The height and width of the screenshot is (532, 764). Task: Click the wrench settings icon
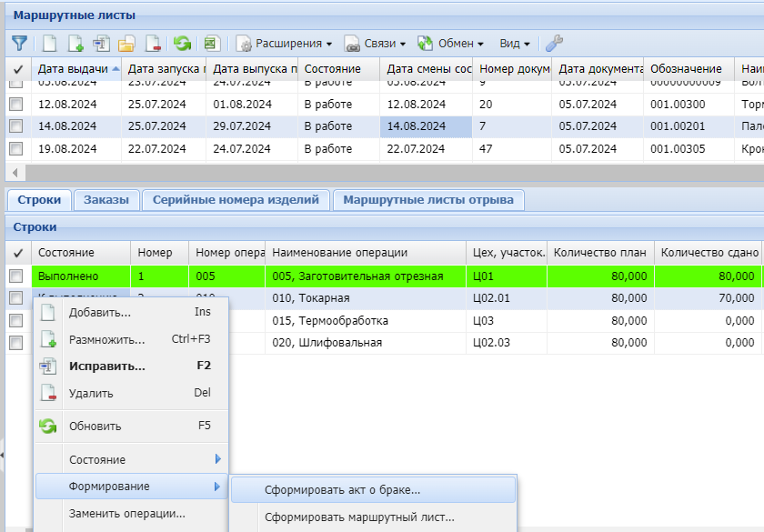pos(554,43)
